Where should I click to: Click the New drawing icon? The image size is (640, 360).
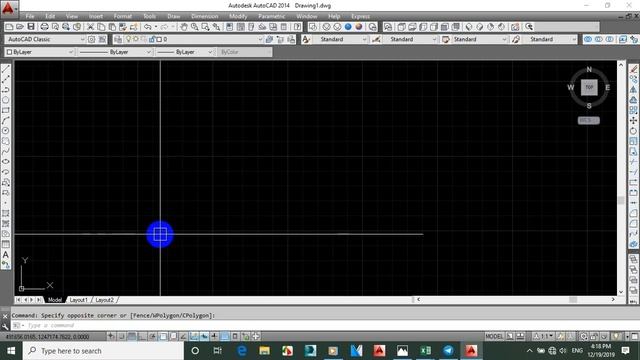coord(9,27)
